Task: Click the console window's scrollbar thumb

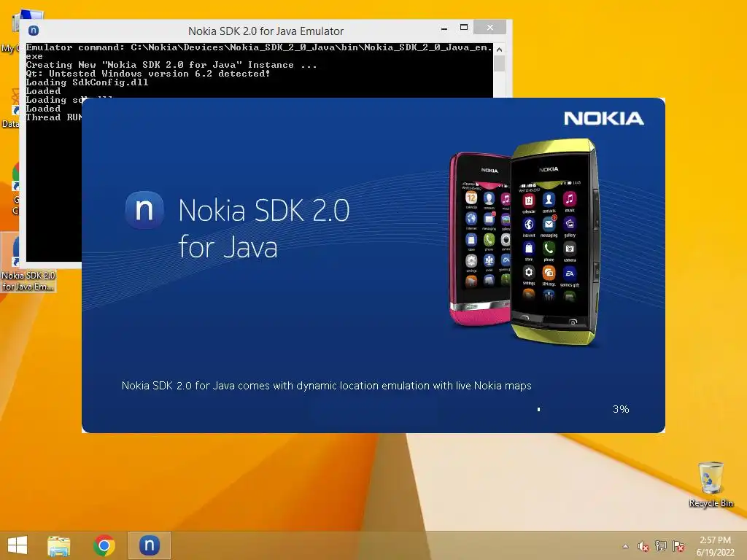Action: (x=499, y=64)
